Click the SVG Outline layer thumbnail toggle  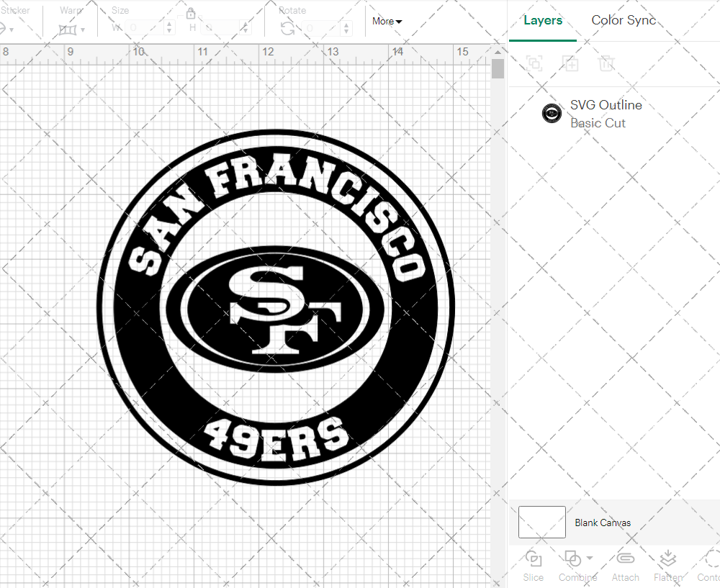pyautogui.click(x=552, y=113)
